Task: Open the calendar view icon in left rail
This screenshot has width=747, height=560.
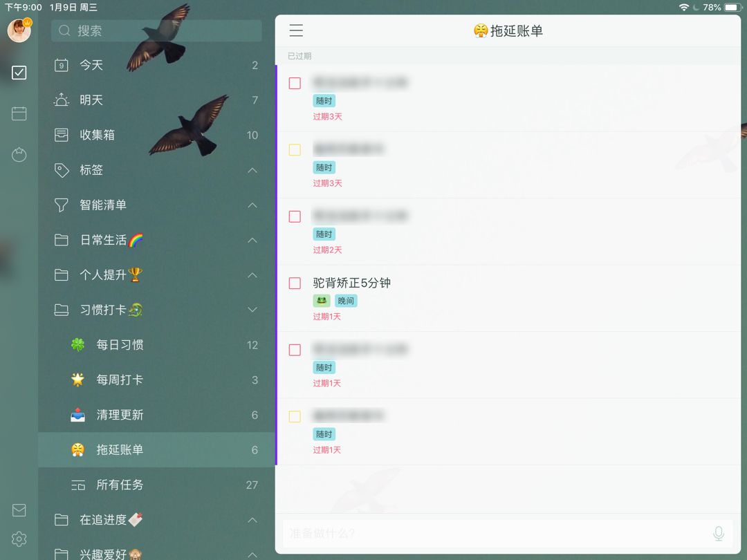Action: (x=19, y=113)
